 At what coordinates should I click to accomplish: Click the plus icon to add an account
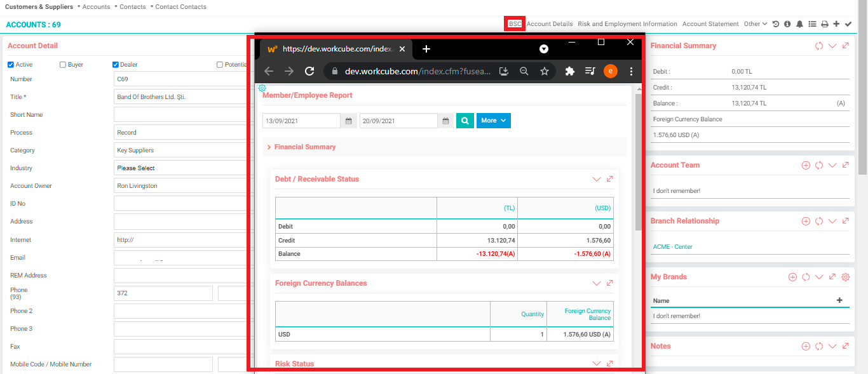tap(836, 24)
